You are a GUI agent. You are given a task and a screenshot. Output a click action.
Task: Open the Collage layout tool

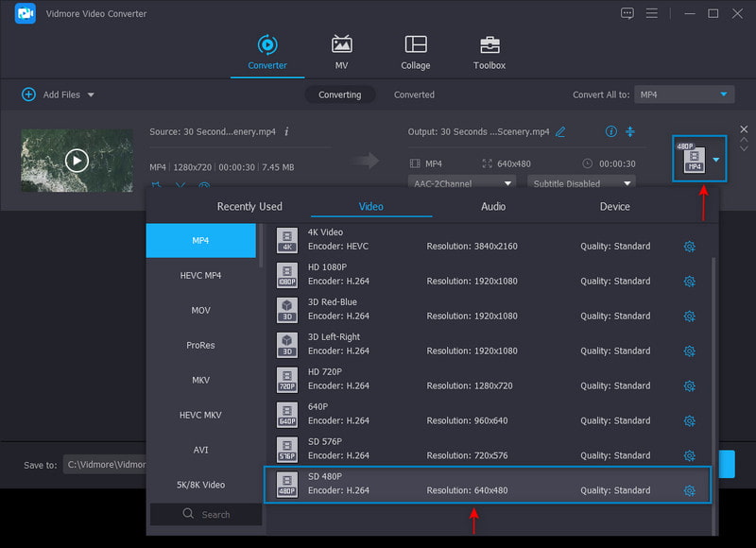(415, 44)
